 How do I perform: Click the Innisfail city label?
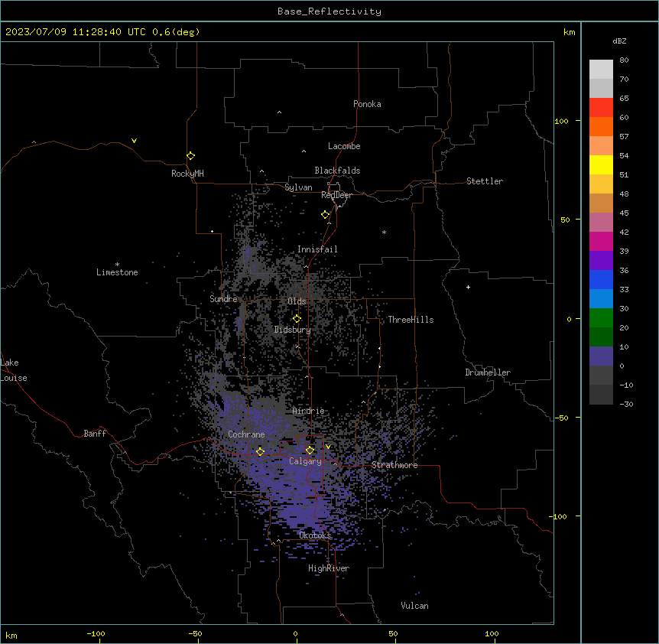pyautogui.click(x=317, y=249)
